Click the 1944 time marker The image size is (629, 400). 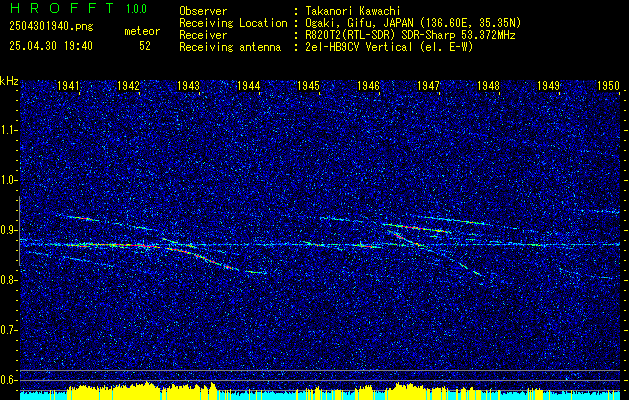pos(248,85)
